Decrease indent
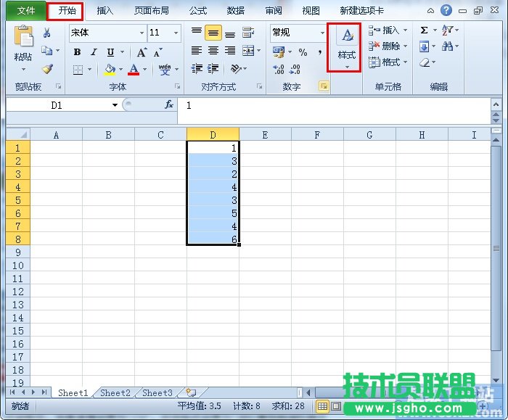The width and height of the screenshot is (508, 420). pos(197,69)
